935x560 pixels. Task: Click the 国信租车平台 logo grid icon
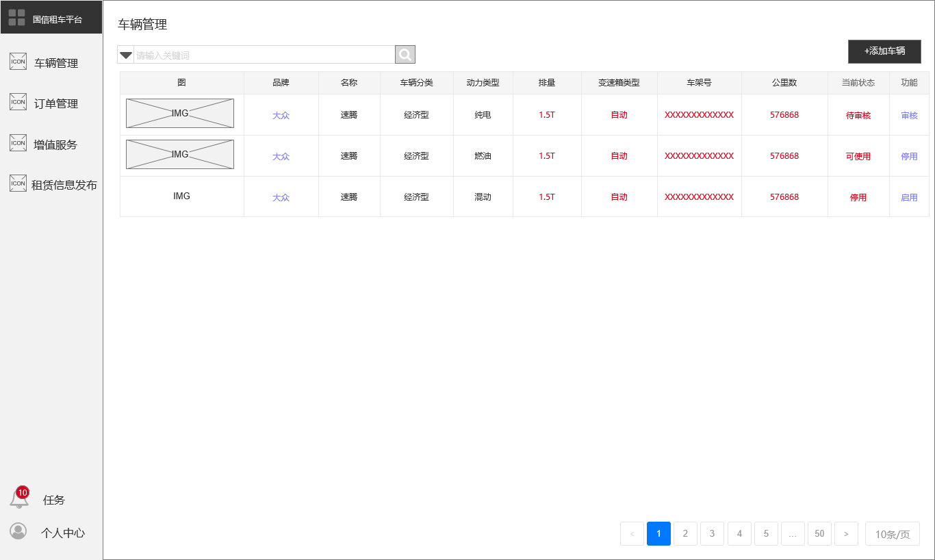click(17, 18)
